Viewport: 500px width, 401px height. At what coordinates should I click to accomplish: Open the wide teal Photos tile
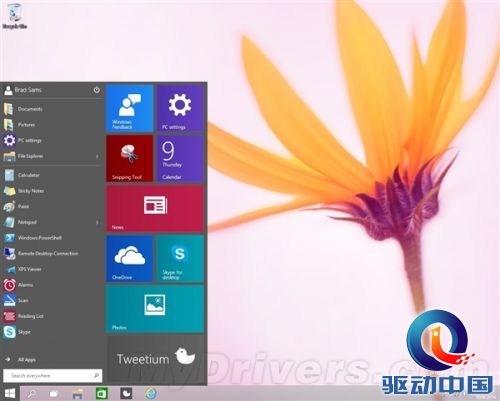tap(155, 309)
